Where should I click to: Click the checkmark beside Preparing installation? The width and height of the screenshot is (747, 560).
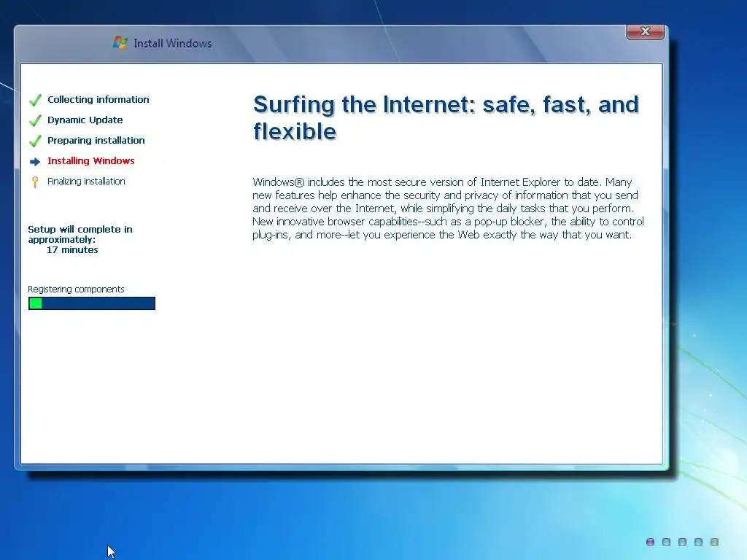(x=35, y=141)
